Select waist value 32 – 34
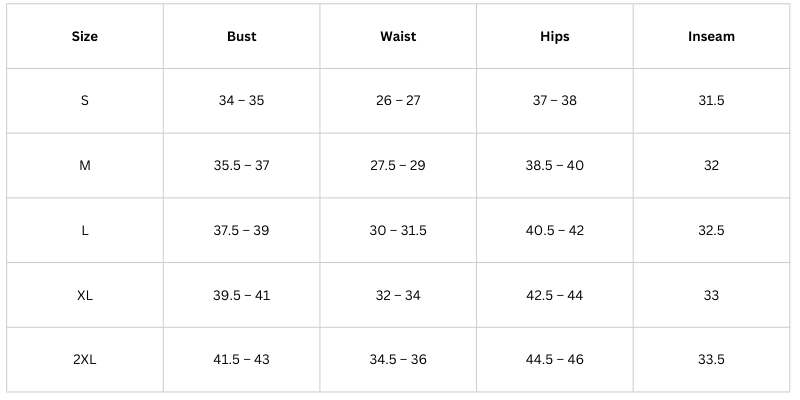 tap(398, 296)
